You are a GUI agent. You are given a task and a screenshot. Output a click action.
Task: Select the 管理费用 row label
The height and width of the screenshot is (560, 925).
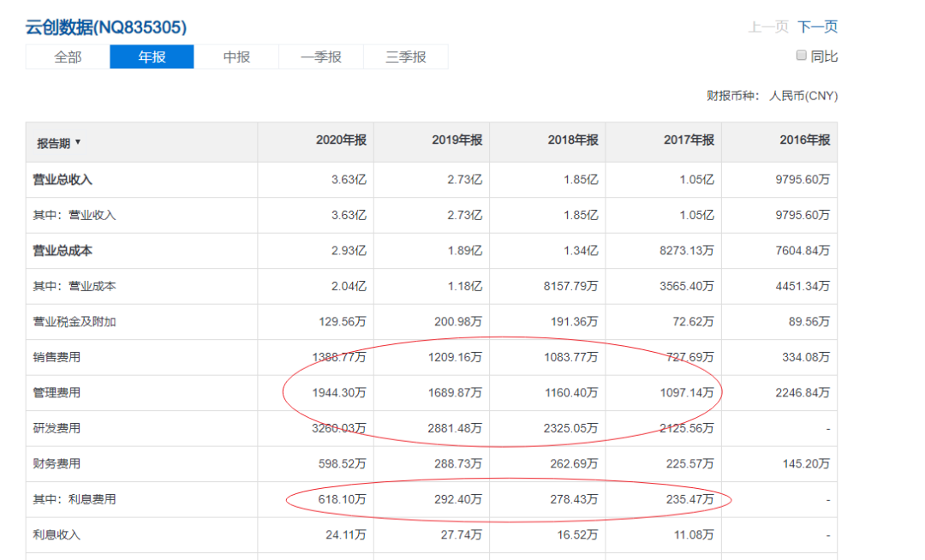[57, 392]
